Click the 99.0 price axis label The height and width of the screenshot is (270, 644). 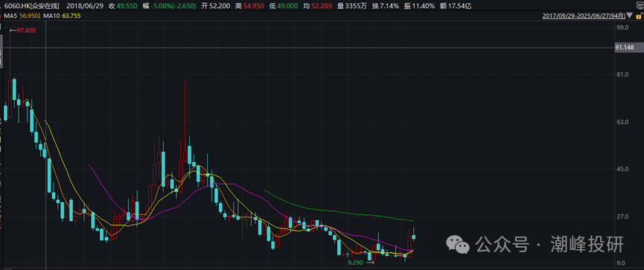coord(623,28)
